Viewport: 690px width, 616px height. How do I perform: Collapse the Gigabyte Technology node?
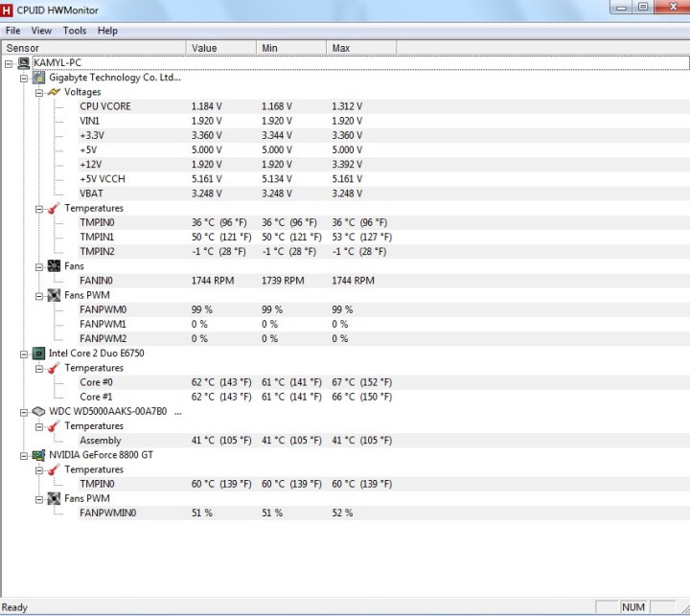click(x=24, y=79)
